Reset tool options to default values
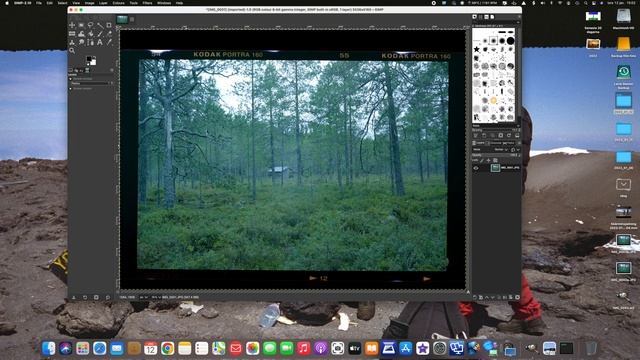 [108, 297]
